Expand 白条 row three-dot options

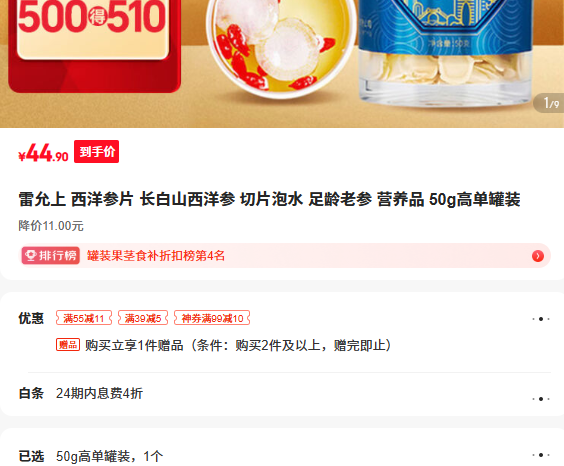(x=541, y=399)
